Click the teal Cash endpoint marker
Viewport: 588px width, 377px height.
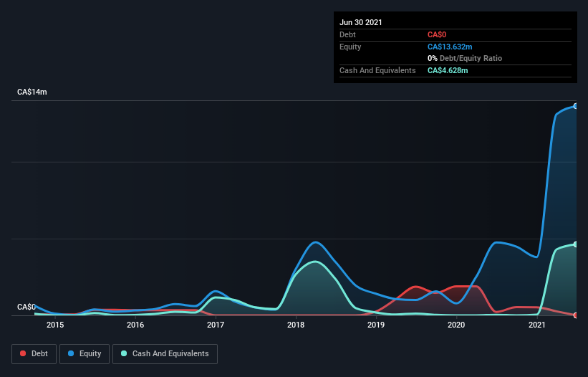576,244
